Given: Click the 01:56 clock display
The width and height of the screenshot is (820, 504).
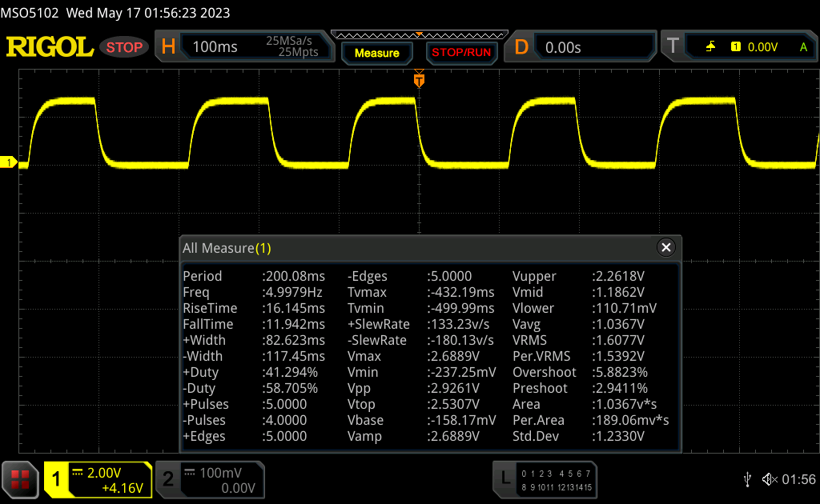Looking at the screenshot, I should point(798,479).
